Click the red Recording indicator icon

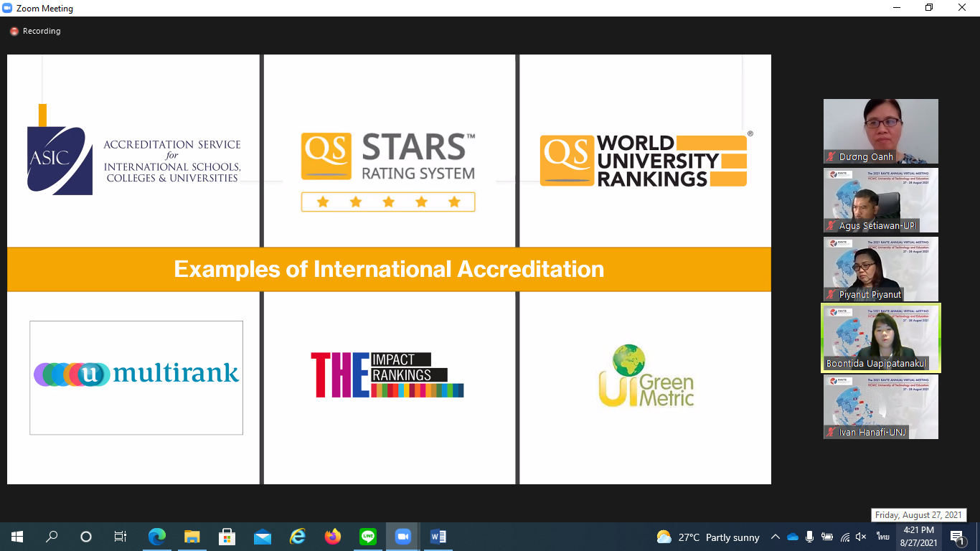(x=14, y=32)
